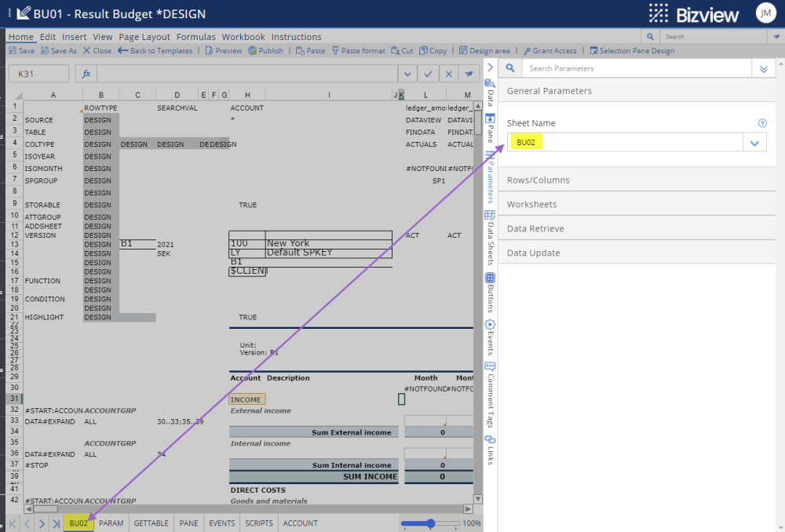Click the Search Parameters field

pos(637,68)
